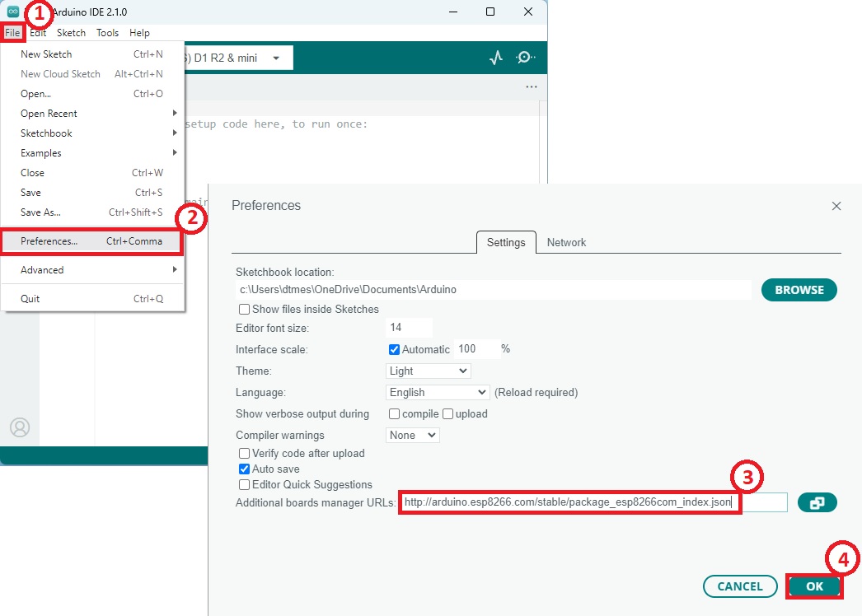Click the account profile icon in sidebar
Viewport: 862px width, 616px height.
coord(20,427)
